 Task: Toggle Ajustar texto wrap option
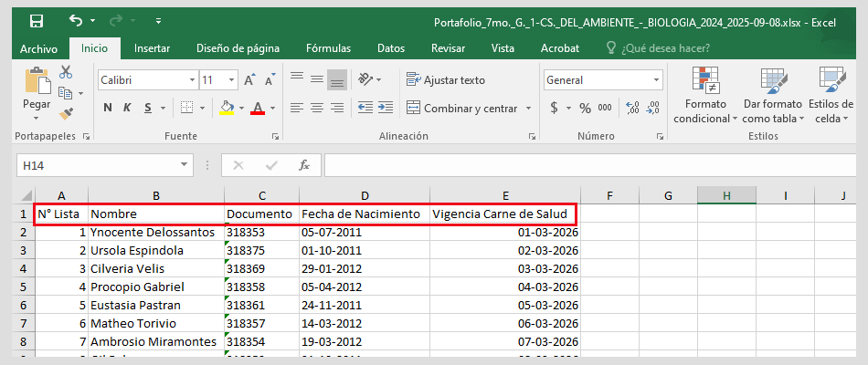tap(446, 80)
